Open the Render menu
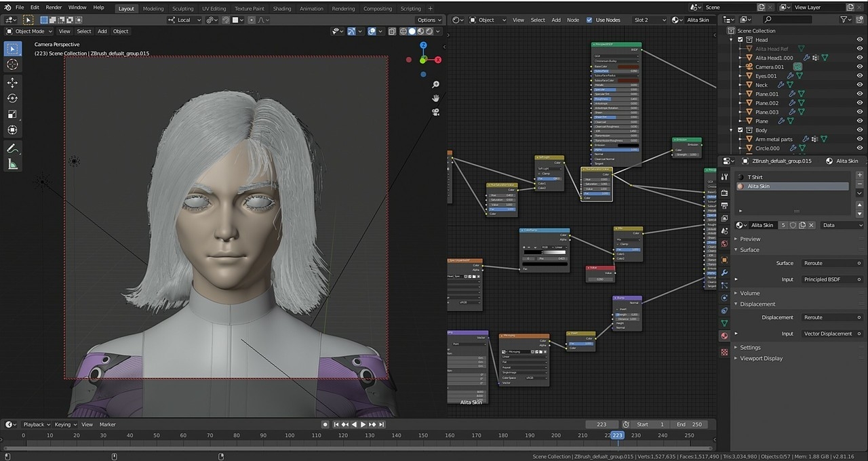This screenshot has height=461, width=868. 54,7
